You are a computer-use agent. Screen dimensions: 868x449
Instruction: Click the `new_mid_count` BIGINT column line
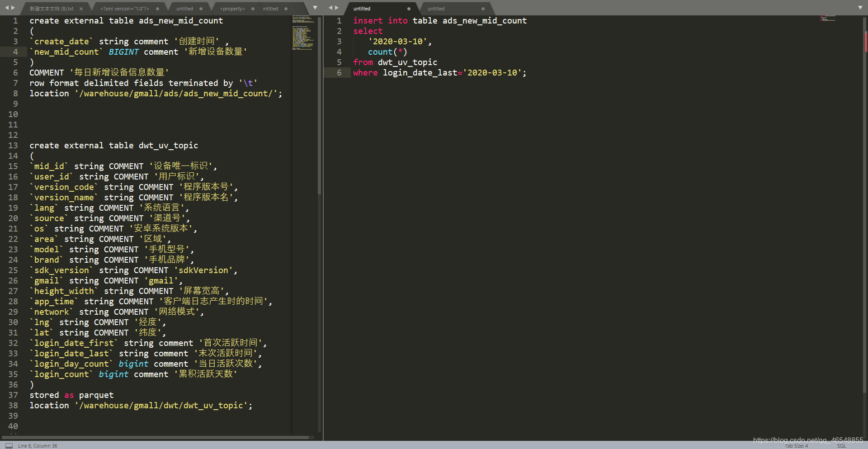click(138, 52)
